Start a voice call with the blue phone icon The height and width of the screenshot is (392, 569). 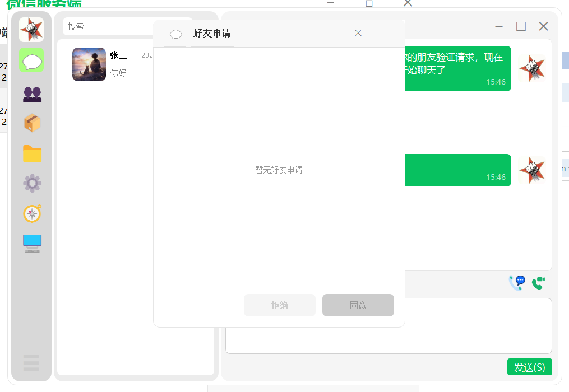(x=516, y=283)
